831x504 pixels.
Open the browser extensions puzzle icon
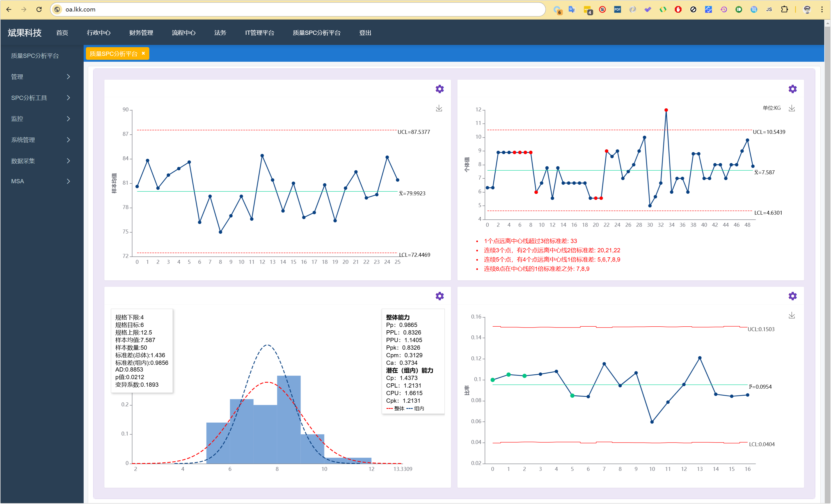coord(784,10)
